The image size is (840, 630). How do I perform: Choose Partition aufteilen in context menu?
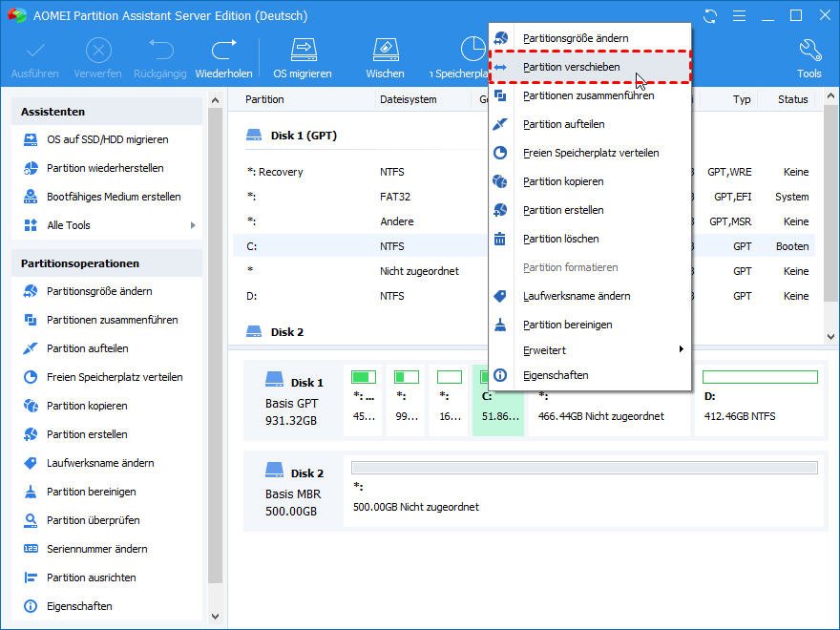tap(590, 124)
